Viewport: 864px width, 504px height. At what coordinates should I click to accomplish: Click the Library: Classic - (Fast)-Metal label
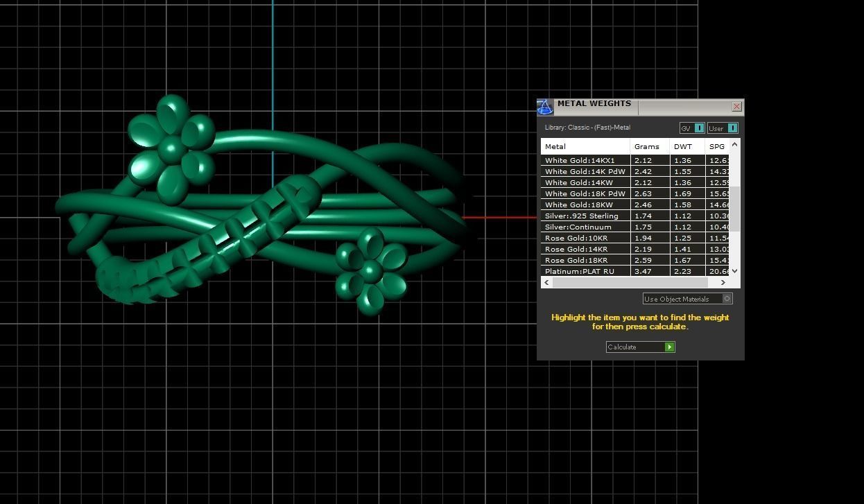pos(587,128)
